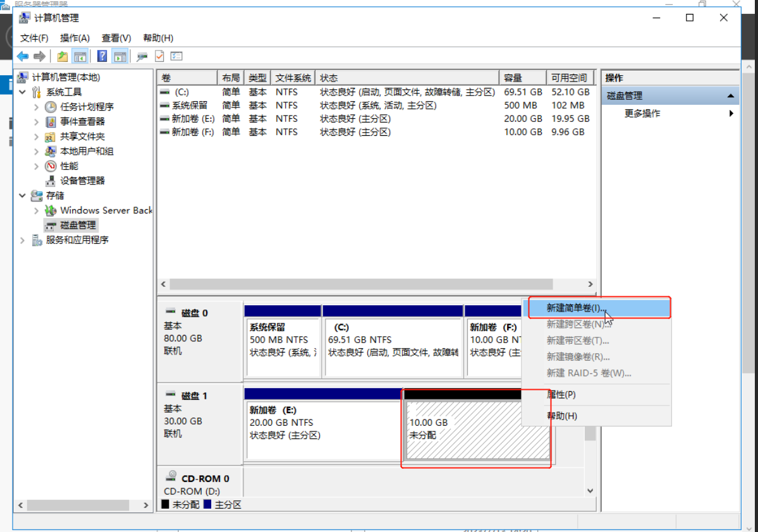Click the blue Back arrow in toolbar
The image size is (758, 532).
(x=23, y=56)
